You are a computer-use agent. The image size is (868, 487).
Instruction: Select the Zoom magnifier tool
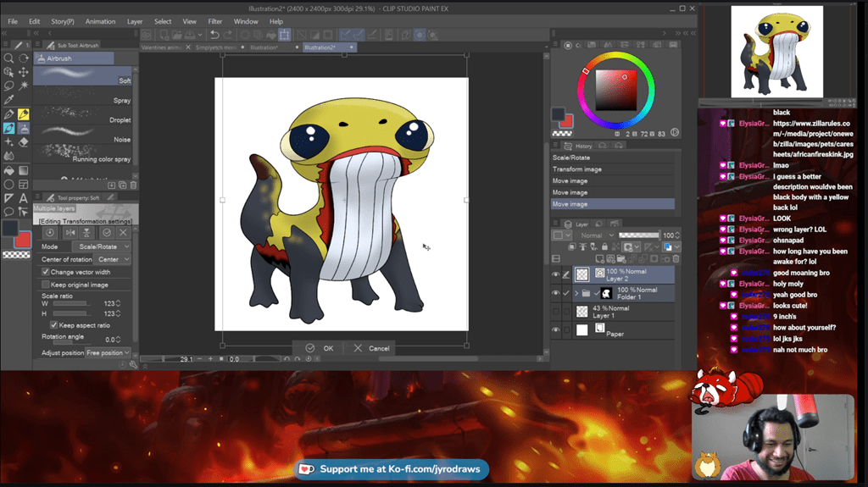[x=8, y=58]
